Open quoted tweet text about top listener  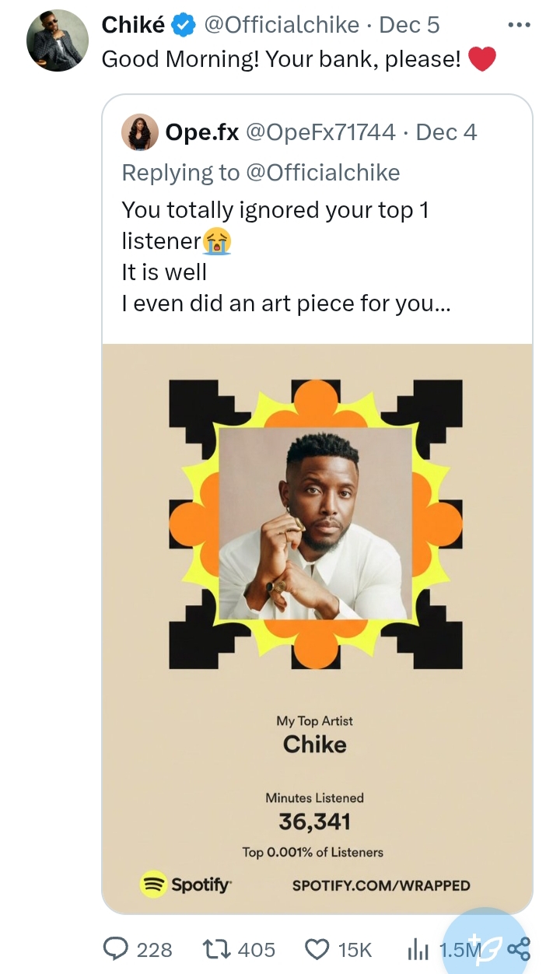tap(286, 257)
